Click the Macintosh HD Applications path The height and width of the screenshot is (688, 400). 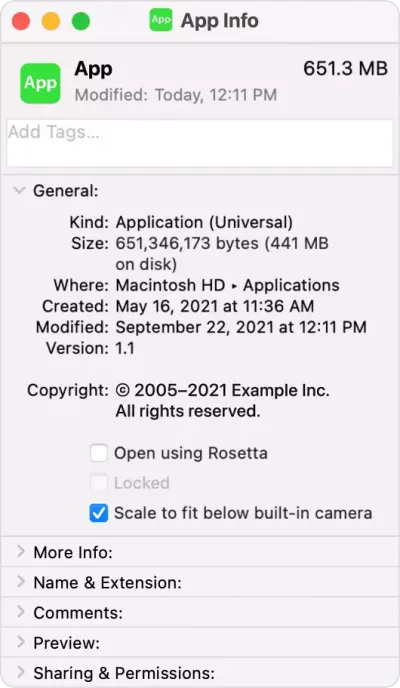227,285
